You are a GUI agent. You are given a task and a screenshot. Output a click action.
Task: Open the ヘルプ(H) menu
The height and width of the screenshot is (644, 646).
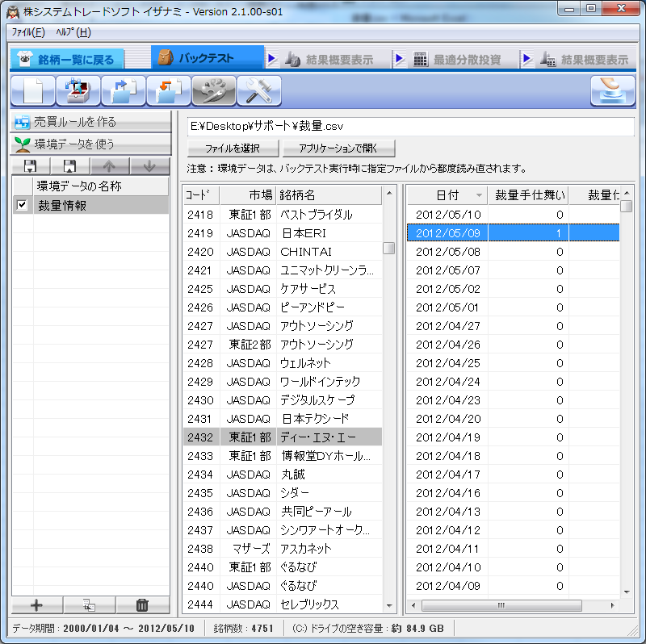click(73, 32)
